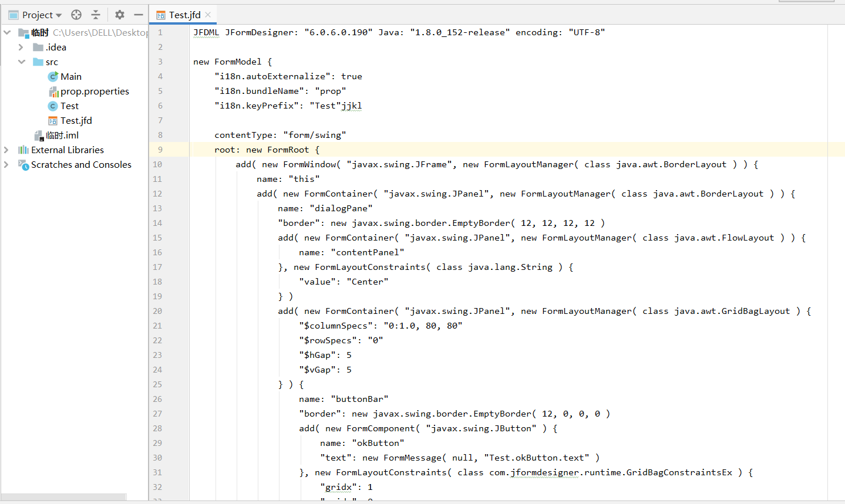
Task: Click the "Center" value string
Action: click(368, 282)
